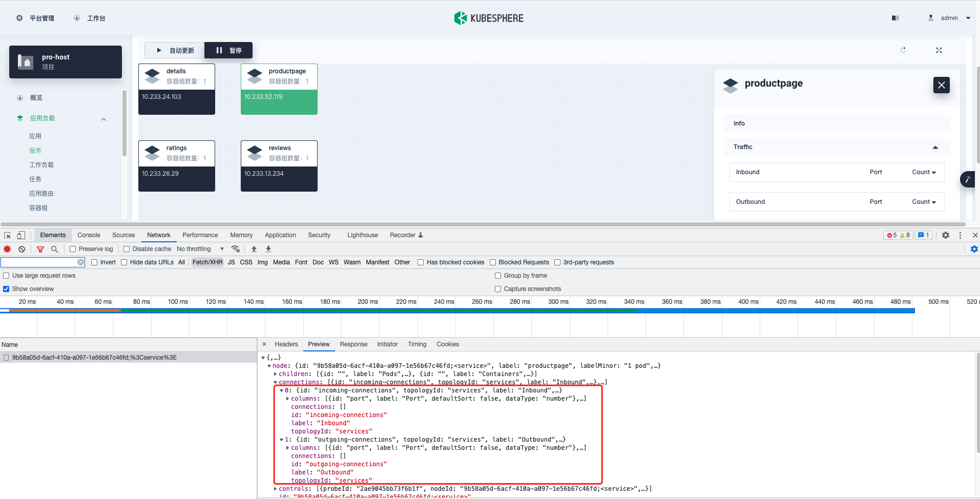Image resolution: width=980 pixels, height=499 pixels.
Task: Switch to the Elements tab
Action: click(x=53, y=235)
